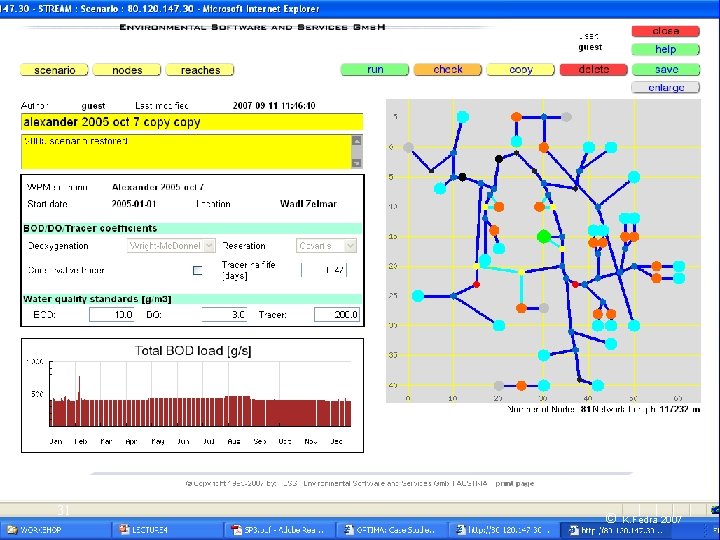
Task: Select the green node in the network map
Action: [x=544, y=236]
